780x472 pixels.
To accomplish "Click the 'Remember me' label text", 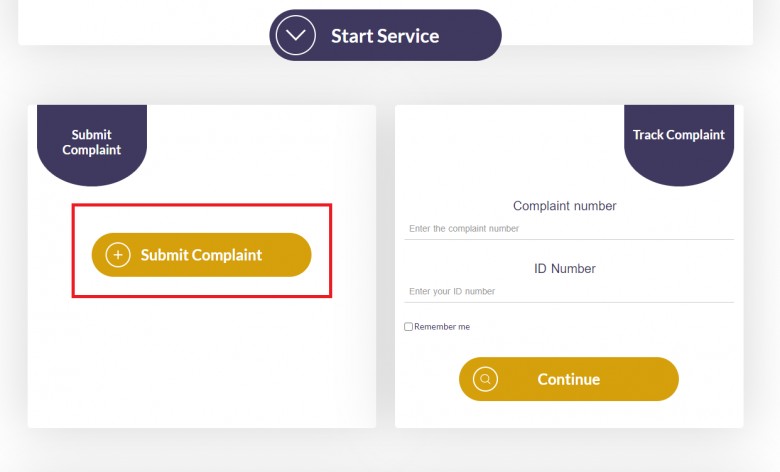I will [x=442, y=327].
